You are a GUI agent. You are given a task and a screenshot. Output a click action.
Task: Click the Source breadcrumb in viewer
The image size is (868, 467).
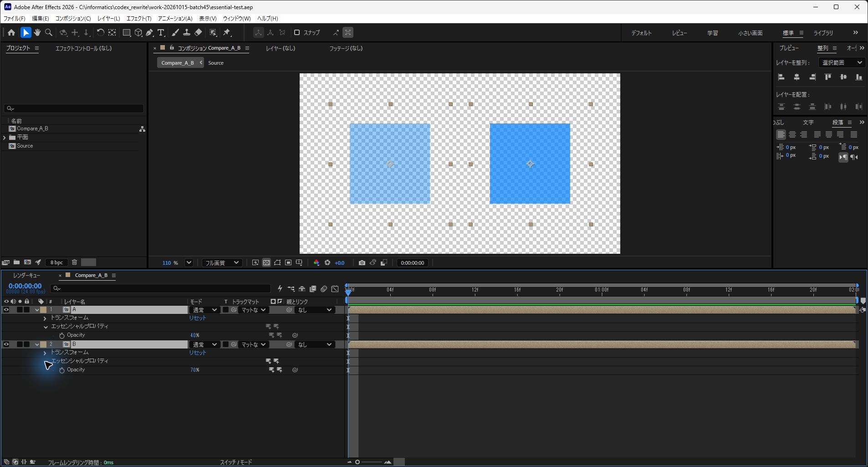click(x=216, y=63)
